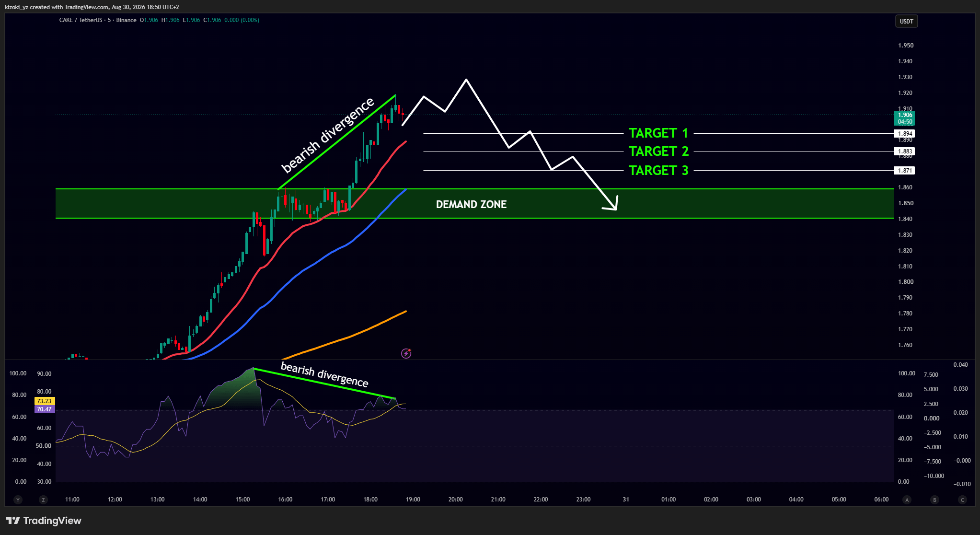Click the yellow 73.23 indicator value
This screenshot has height=535, width=980.
coord(44,401)
